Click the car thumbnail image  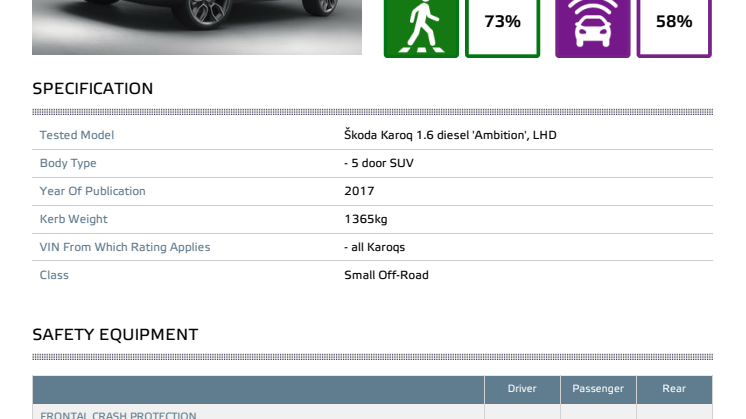tap(197, 27)
